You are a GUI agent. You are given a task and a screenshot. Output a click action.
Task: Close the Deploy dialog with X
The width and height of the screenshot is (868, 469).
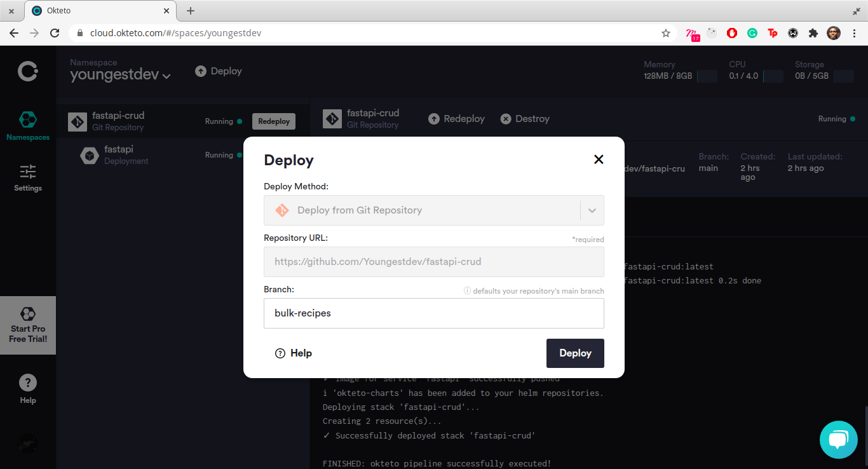pos(599,160)
